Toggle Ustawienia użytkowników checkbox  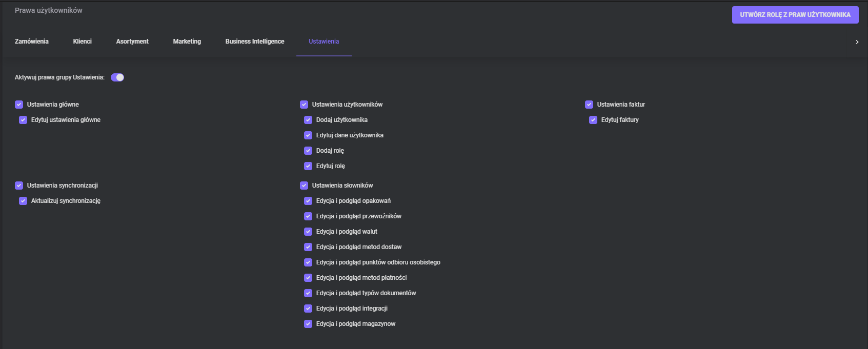[304, 105]
